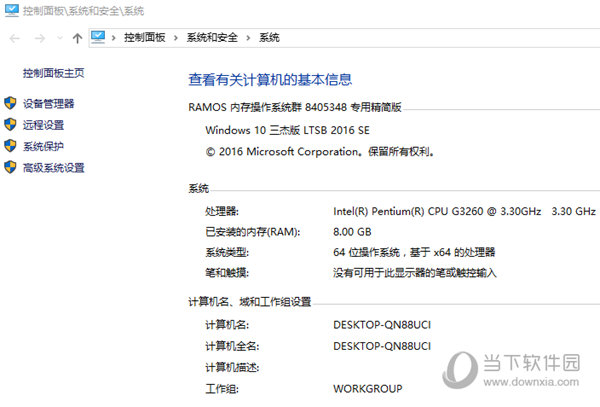
Task: Open 设备管理器 link
Action: click(48, 104)
